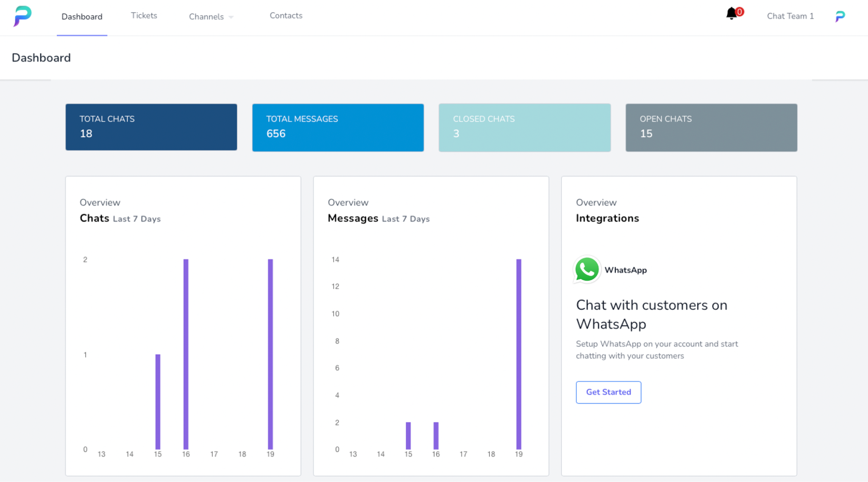
Task: Click the Tickets menu icon
Action: pos(143,15)
